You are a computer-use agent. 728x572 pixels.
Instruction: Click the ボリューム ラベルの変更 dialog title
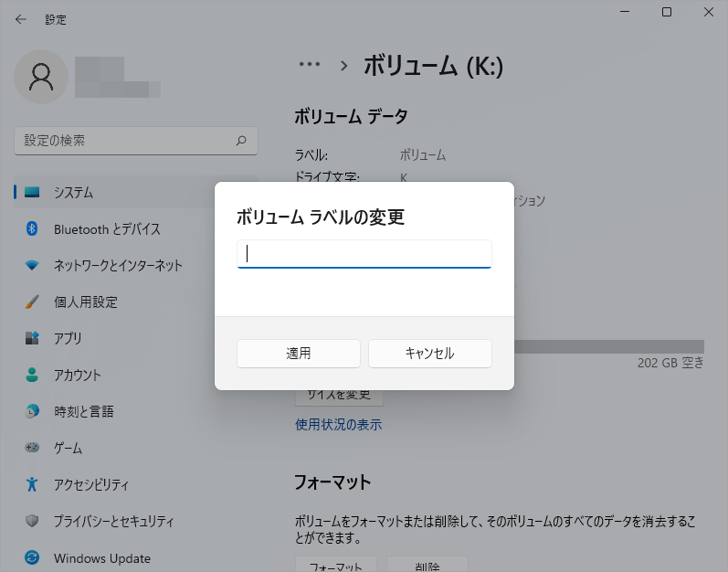point(321,217)
